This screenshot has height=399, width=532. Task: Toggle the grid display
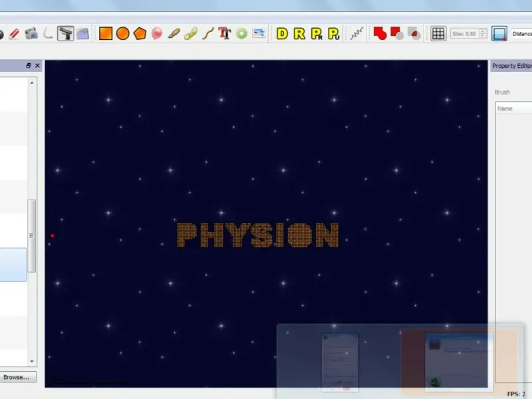coord(438,34)
